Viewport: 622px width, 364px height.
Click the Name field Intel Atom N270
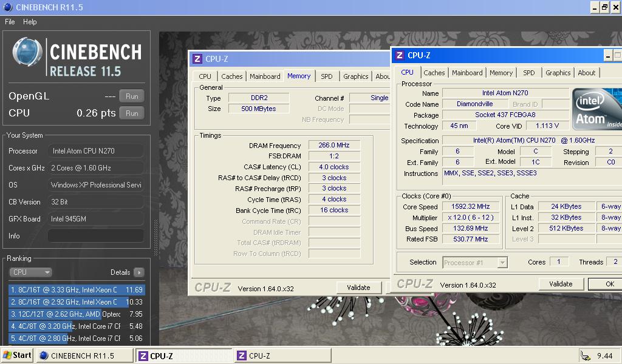pyautogui.click(x=505, y=93)
